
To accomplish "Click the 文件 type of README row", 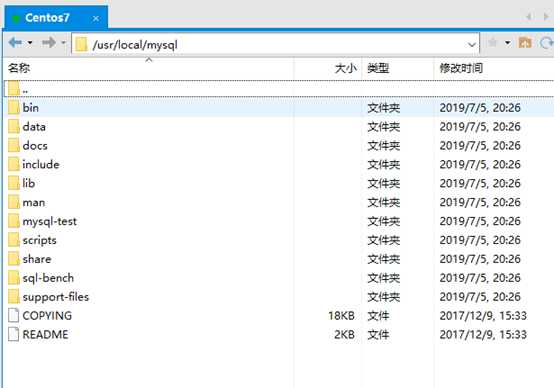I will pos(378,334).
